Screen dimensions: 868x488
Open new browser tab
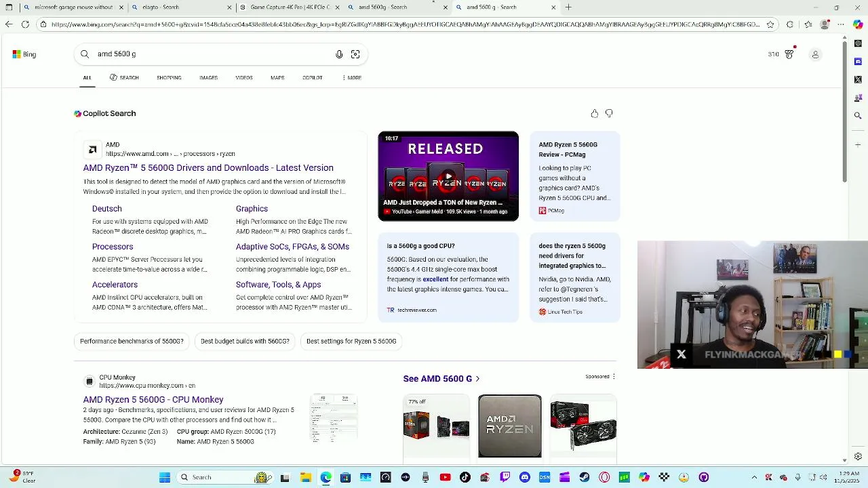click(568, 7)
